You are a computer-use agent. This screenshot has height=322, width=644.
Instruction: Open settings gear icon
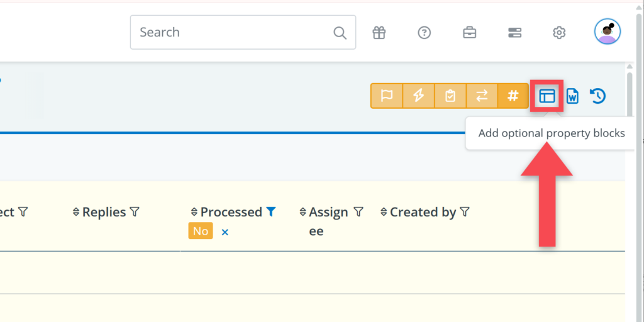click(559, 33)
